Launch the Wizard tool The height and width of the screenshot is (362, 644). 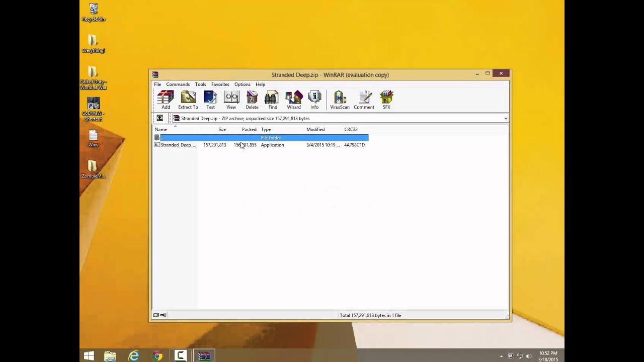(x=294, y=100)
